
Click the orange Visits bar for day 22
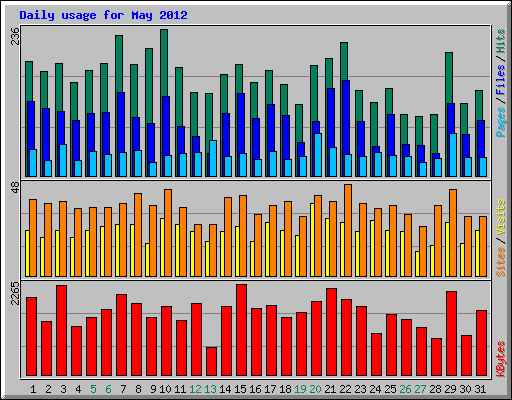348,230
